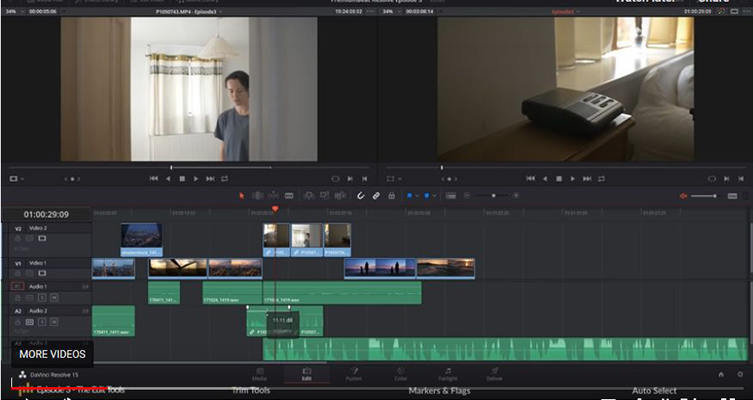This screenshot has height=400, width=753.
Task: Switch to the Fairlight page tab
Action: (x=448, y=374)
